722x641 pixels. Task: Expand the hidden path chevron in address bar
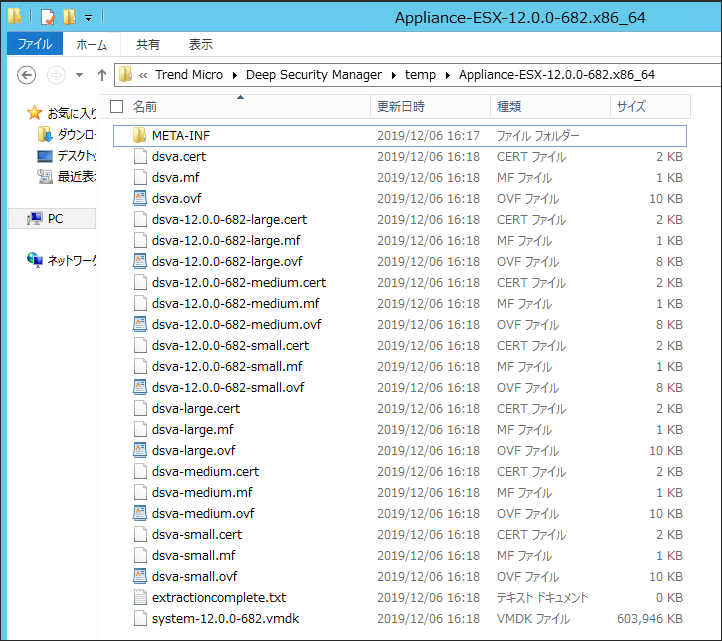click(x=144, y=75)
